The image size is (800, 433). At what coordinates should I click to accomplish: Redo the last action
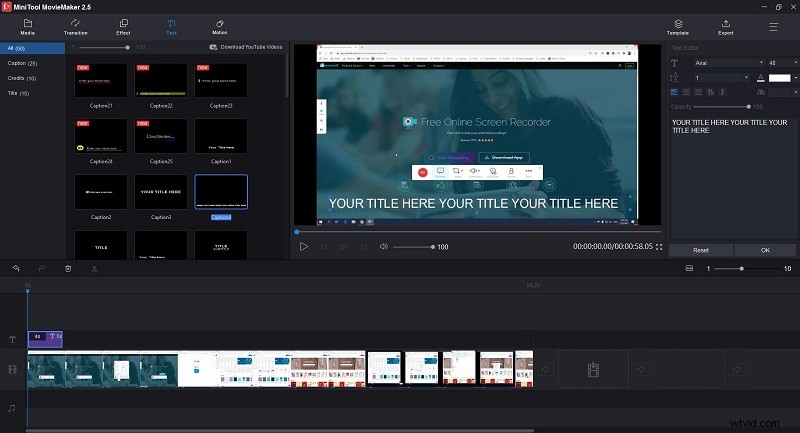[x=42, y=268]
